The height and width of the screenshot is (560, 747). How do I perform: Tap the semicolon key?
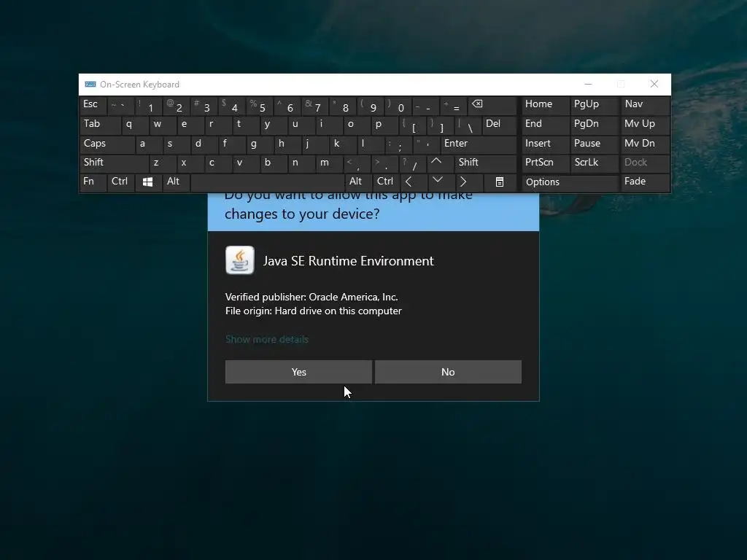click(x=398, y=144)
